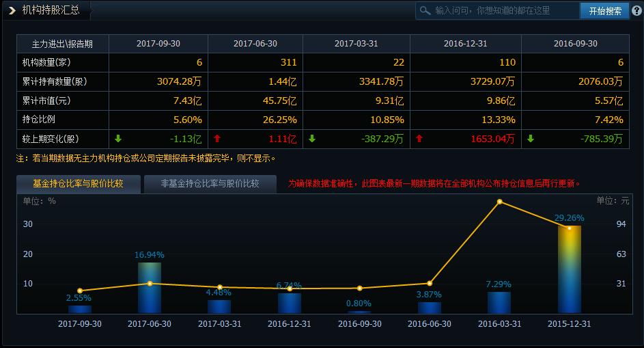Click the holding ratio 10.85%
Viewport: 644px width, 348px height.
(387, 120)
